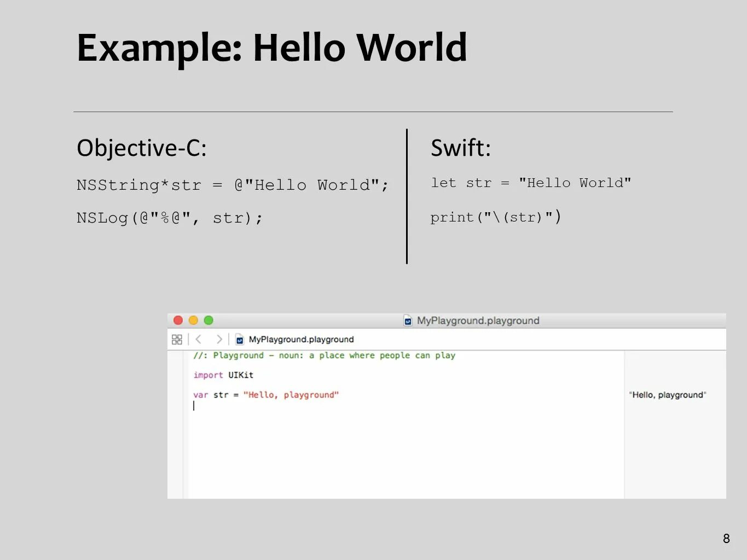Screen dimensions: 747x560
Task: Click the Objective-C: heading
Action: tap(142, 148)
